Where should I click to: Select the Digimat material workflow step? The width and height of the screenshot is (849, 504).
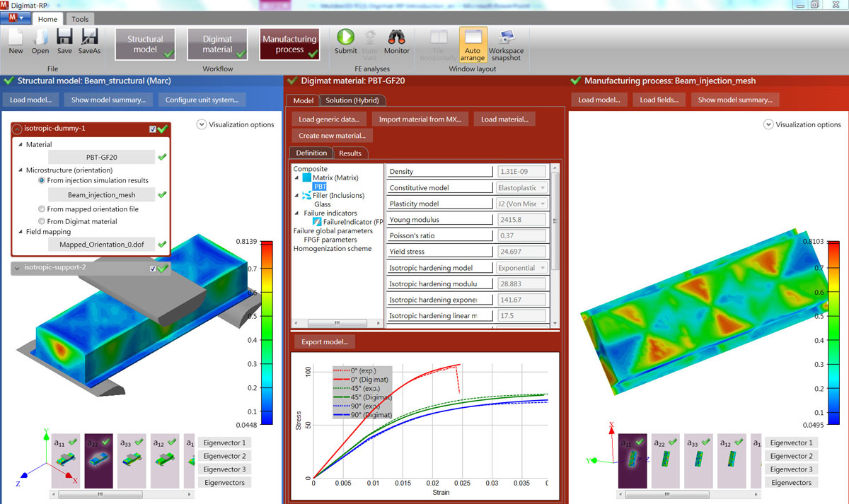point(217,45)
